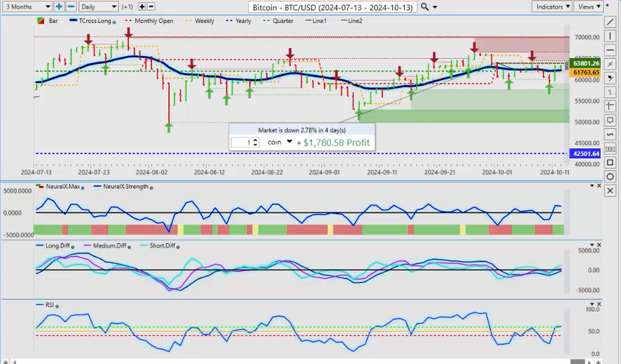Select the arrow pointer drawing tool
This screenshot has width=621, height=364.
tap(610, 78)
